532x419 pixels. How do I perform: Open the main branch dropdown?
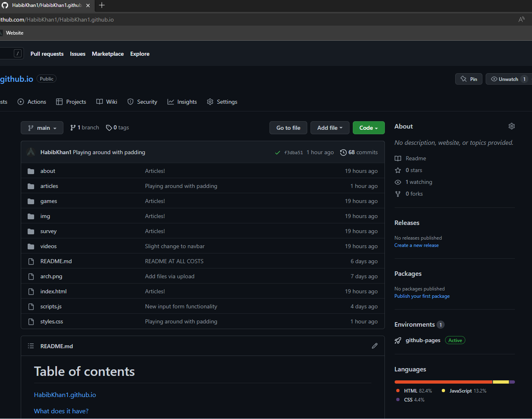tap(42, 128)
